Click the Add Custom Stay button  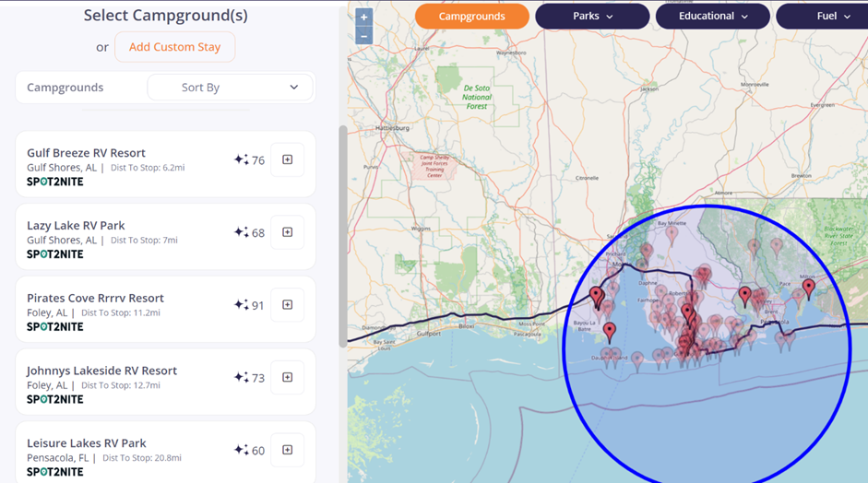175,47
